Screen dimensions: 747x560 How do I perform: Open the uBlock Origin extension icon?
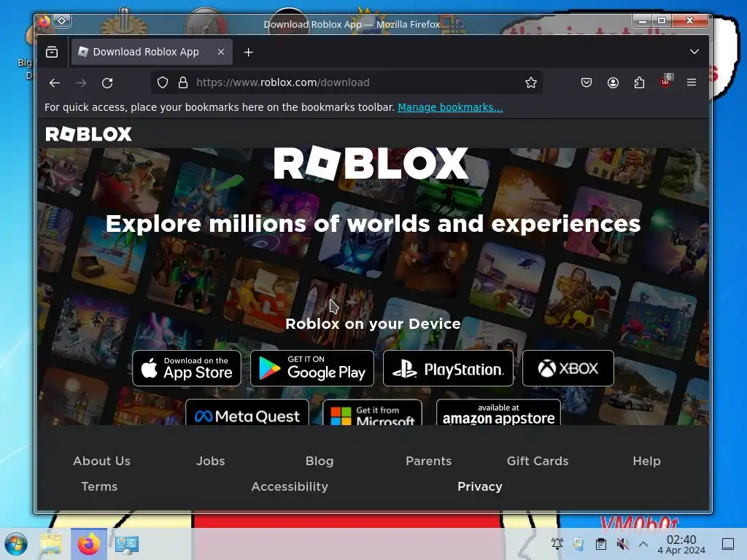pos(665,82)
